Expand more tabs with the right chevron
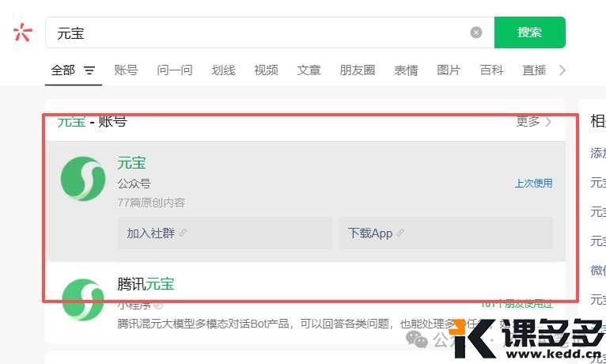The height and width of the screenshot is (364, 606). 562,70
